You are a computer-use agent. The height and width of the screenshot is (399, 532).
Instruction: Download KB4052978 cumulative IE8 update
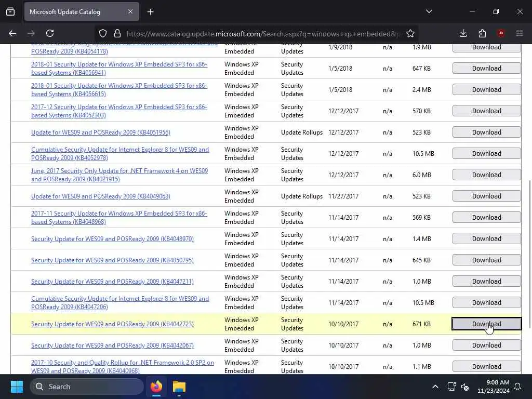(x=486, y=154)
